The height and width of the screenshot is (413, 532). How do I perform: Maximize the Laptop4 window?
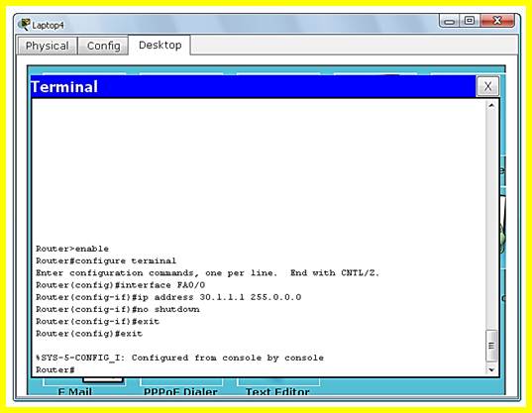470,21
